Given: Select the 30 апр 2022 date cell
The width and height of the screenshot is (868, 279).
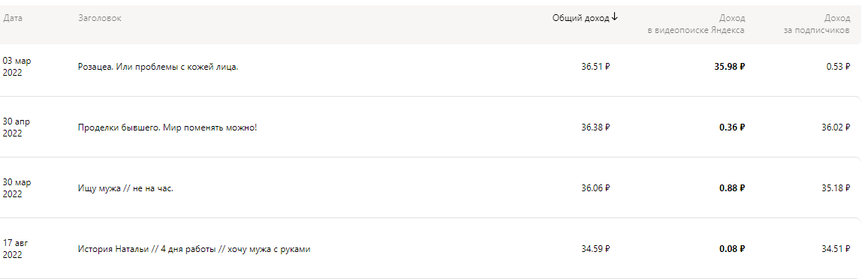Looking at the screenshot, I should tap(17, 127).
